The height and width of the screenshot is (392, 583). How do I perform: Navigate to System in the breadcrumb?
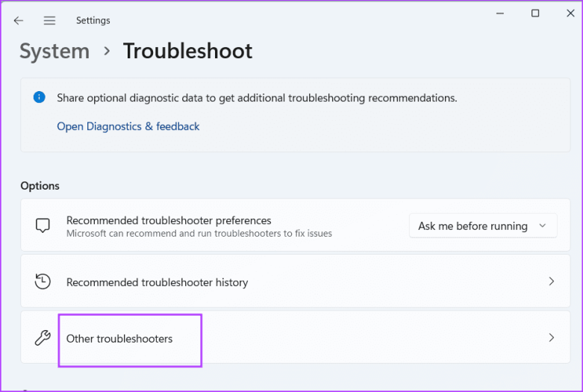click(x=54, y=51)
